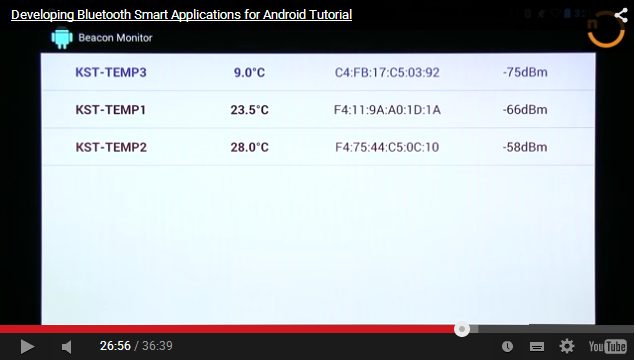
Task: Open the video settings gear
Action: [x=567, y=346]
